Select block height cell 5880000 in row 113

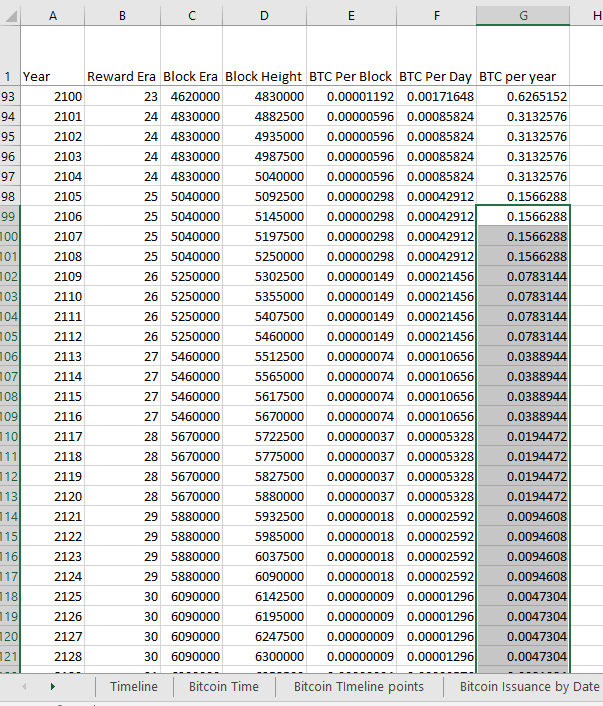tap(264, 496)
